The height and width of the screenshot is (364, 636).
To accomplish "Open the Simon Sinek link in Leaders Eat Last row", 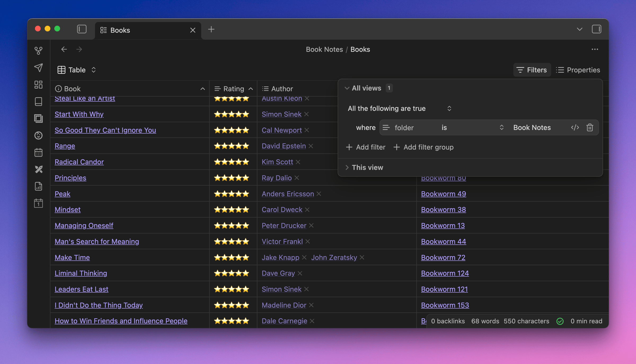I will [x=281, y=289].
